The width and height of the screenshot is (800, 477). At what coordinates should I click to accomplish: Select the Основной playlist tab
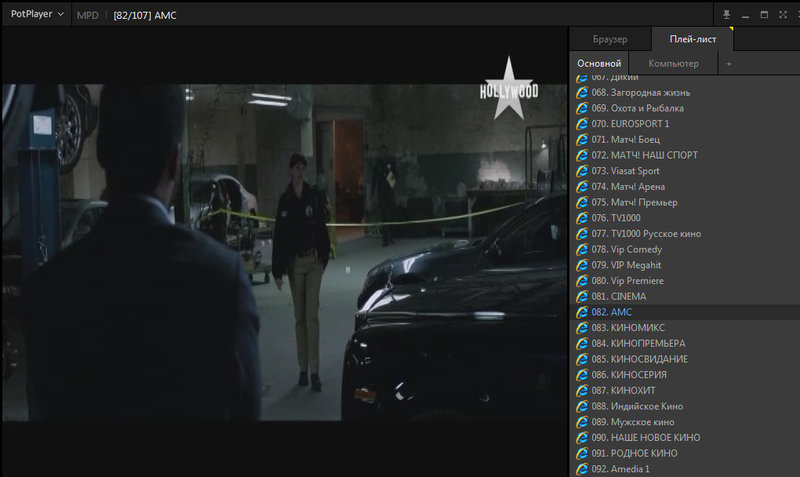click(x=599, y=63)
